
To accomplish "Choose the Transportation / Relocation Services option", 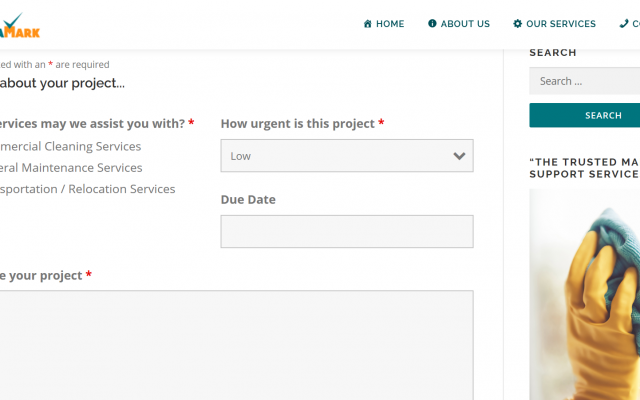I will point(87,189).
